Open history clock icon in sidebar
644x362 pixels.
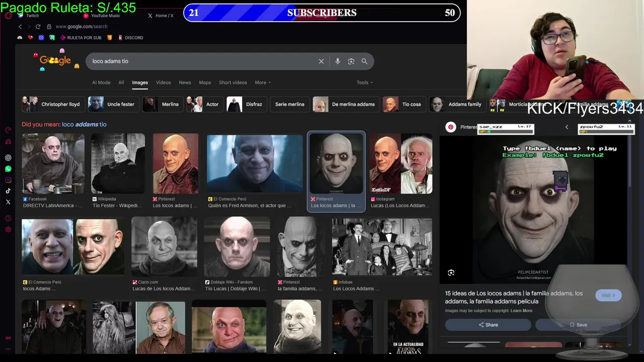(x=8, y=219)
